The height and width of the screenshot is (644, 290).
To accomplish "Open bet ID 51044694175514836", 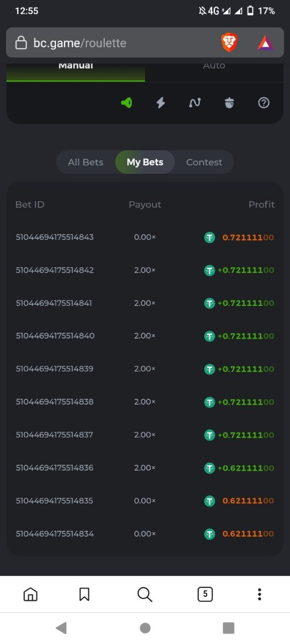I will [x=55, y=468].
